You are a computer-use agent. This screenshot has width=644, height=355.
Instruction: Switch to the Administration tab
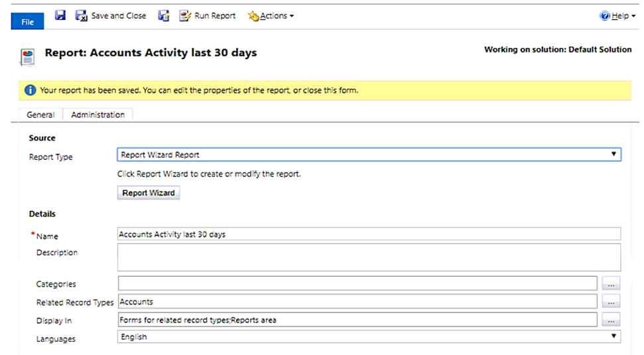97,115
